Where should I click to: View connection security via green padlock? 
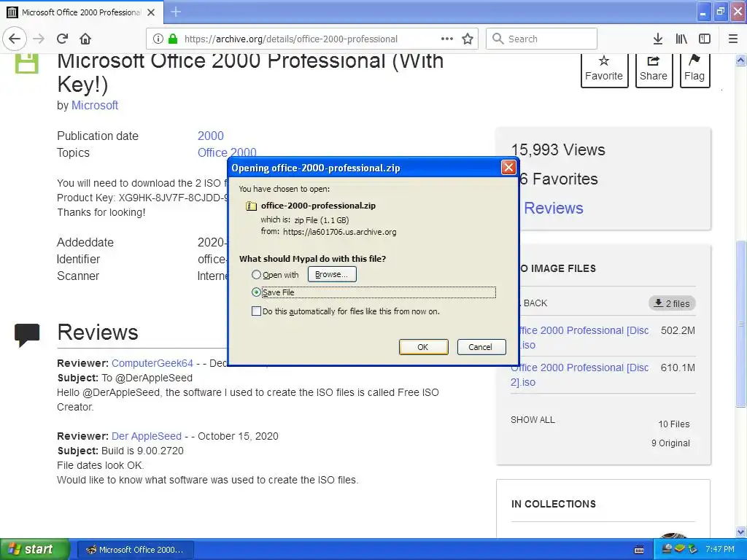click(173, 39)
